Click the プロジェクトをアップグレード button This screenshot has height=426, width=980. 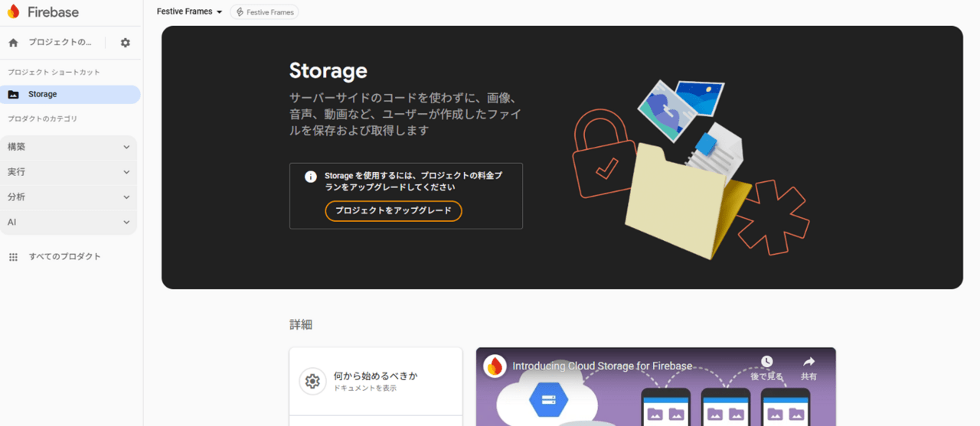pos(394,211)
